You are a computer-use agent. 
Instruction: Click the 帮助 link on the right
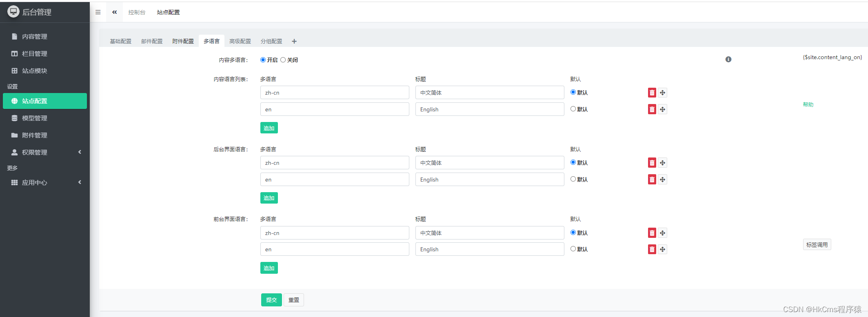click(x=808, y=104)
